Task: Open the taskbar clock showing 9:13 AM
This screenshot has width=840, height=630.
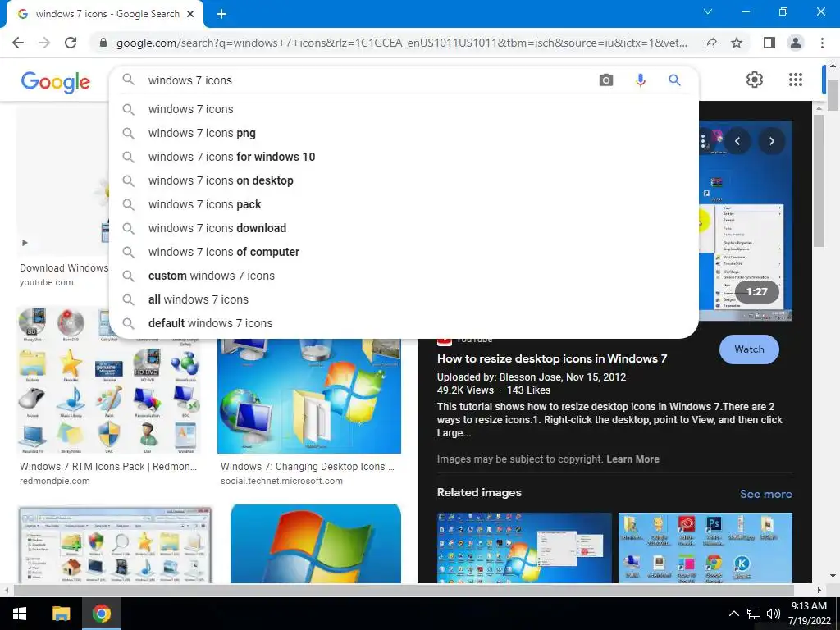Action: coord(809,614)
